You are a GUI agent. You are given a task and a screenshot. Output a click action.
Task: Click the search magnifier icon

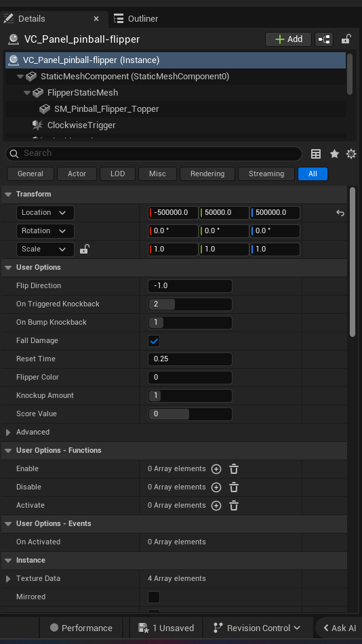coord(14,154)
